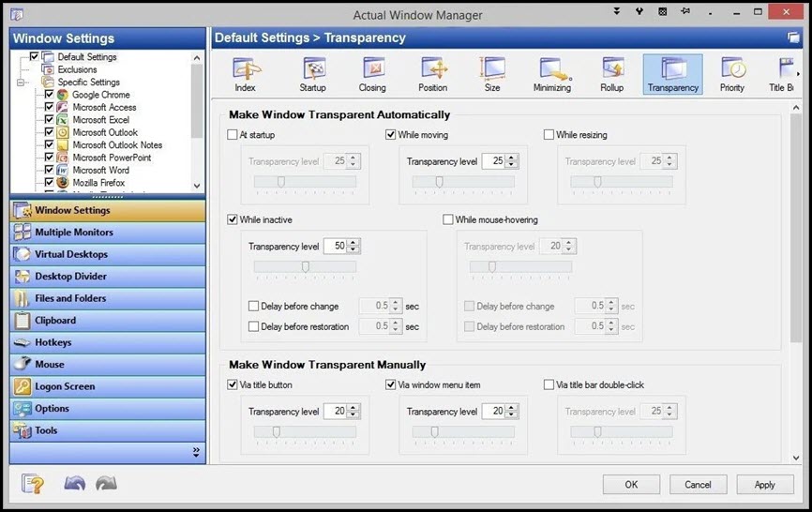Image resolution: width=812 pixels, height=512 pixels.
Task: Uncheck the Via title button checkbox
Action: 233,384
